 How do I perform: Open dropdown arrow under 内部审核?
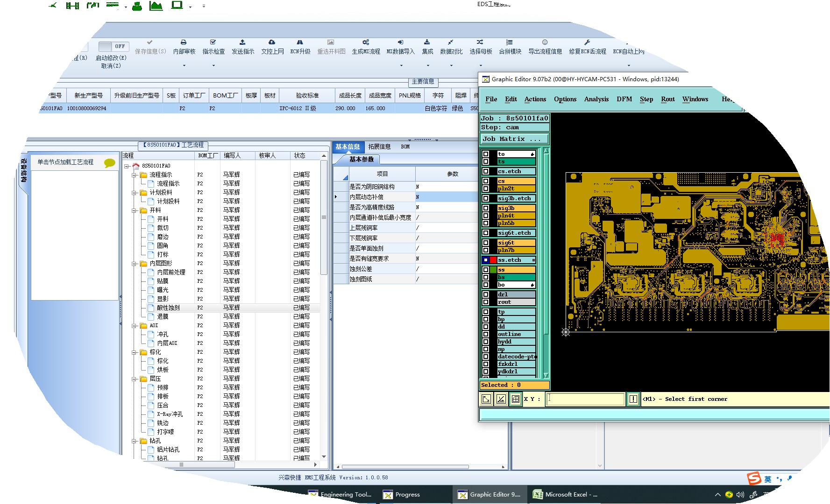pyautogui.click(x=184, y=65)
